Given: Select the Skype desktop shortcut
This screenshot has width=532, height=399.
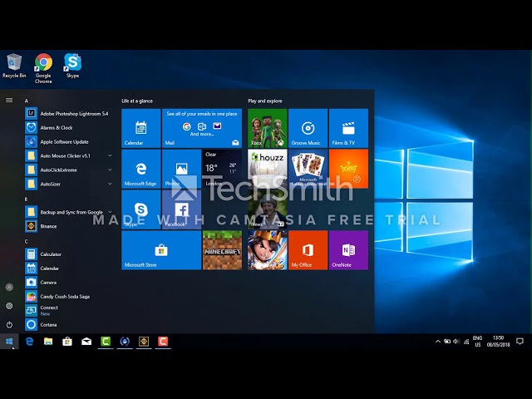Looking at the screenshot, I should pyautogui.click(x=72, y=66).
